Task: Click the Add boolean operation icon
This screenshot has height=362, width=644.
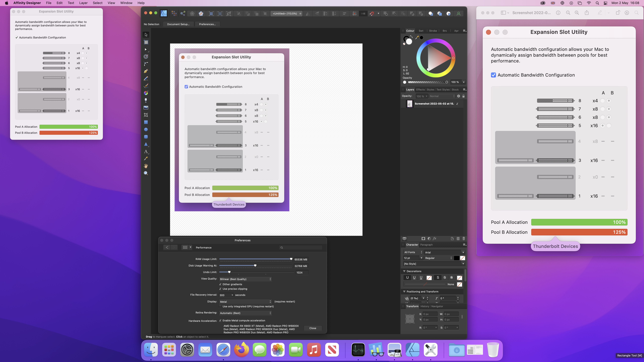Action: click(x=386, y=13)
